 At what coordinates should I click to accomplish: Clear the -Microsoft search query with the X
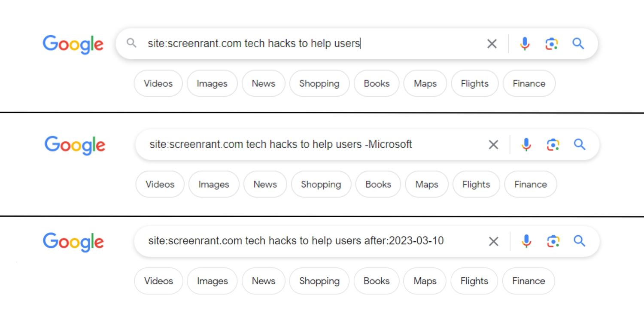(494, 145)
